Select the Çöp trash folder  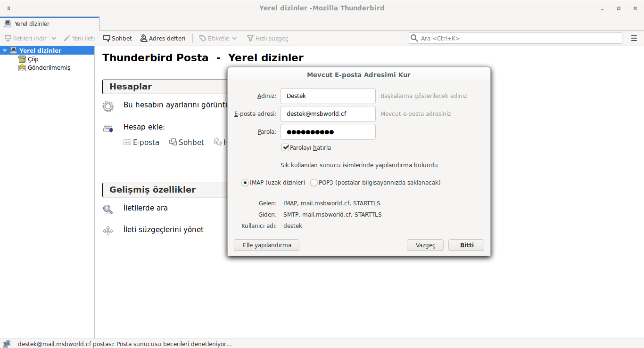point(33,59)
